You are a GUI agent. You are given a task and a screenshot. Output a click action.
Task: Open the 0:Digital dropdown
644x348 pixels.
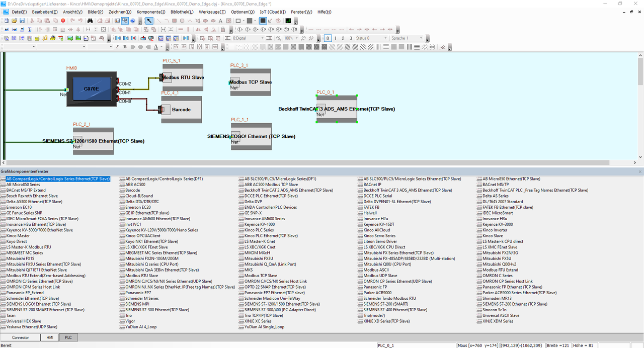pos(248,38)
